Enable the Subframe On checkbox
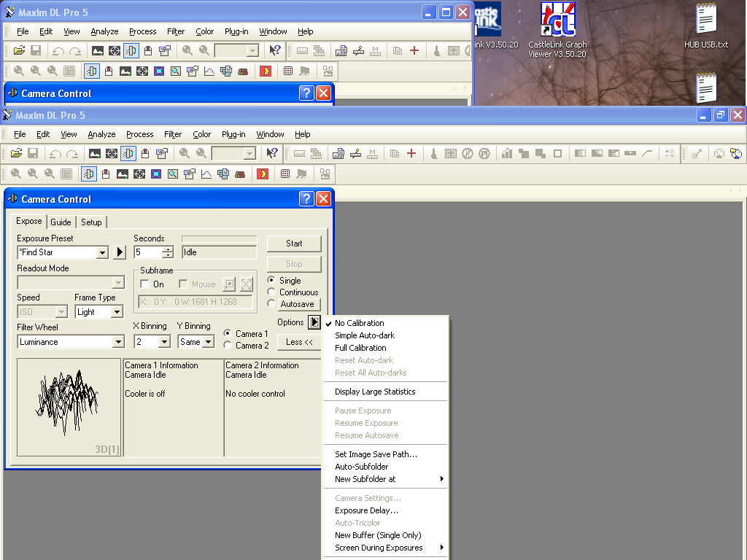The image size is (747, 560). pos(145,284)
